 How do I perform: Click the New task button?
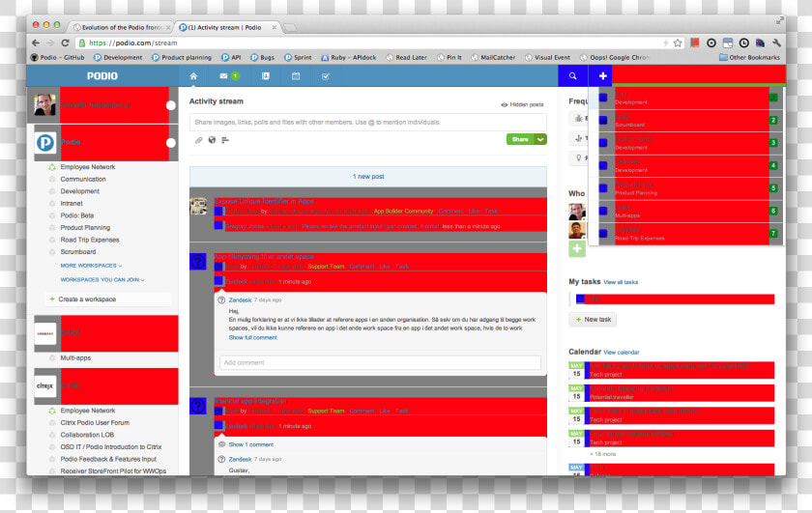[593, 320]
